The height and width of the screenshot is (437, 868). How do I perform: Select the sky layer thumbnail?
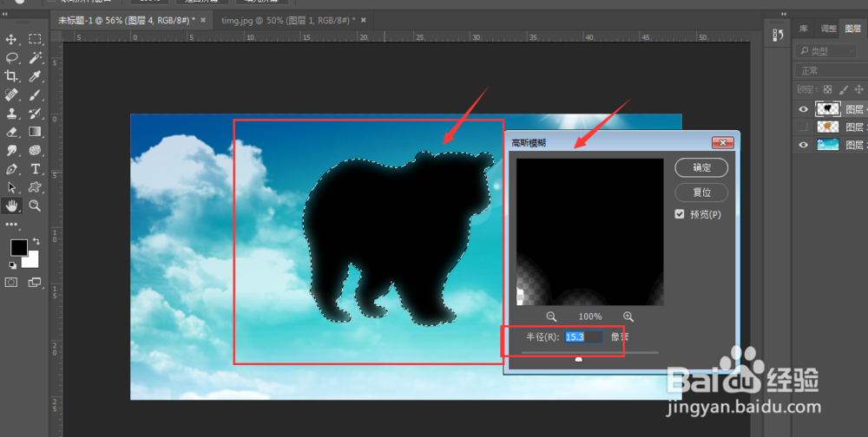[x=827, y=145]
